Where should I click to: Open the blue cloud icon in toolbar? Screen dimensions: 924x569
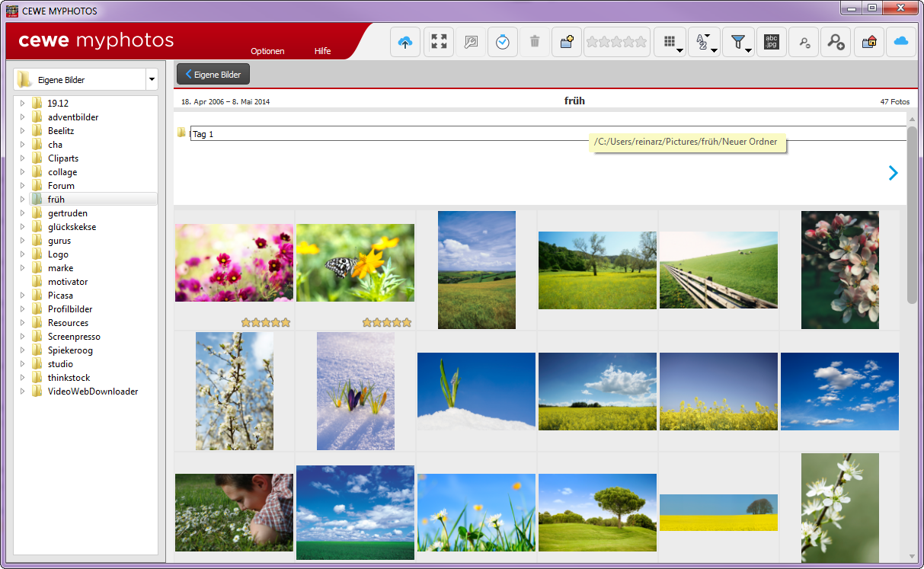(901, 43)
